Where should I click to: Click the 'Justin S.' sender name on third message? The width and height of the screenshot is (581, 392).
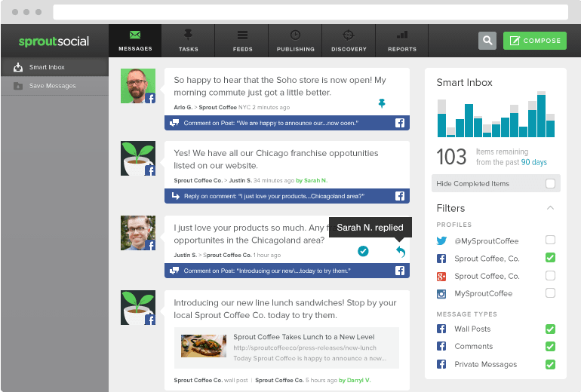point(186,255)
